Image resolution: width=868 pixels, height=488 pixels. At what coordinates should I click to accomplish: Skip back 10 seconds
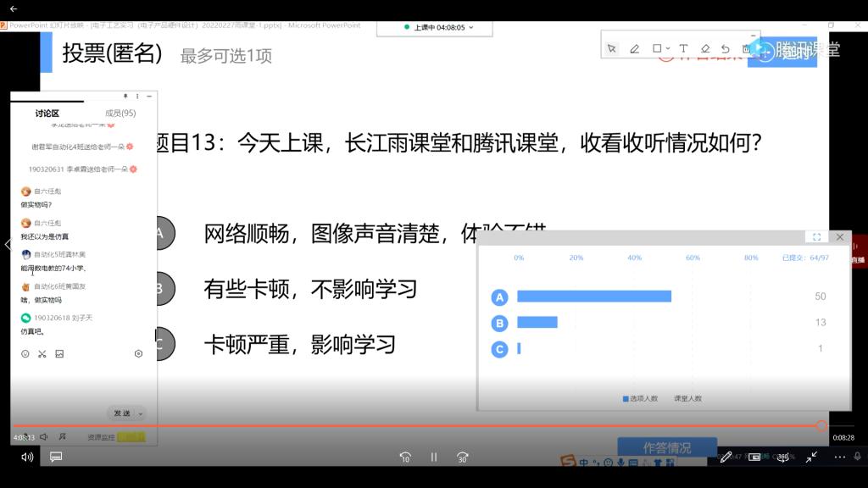click(405, 457)
